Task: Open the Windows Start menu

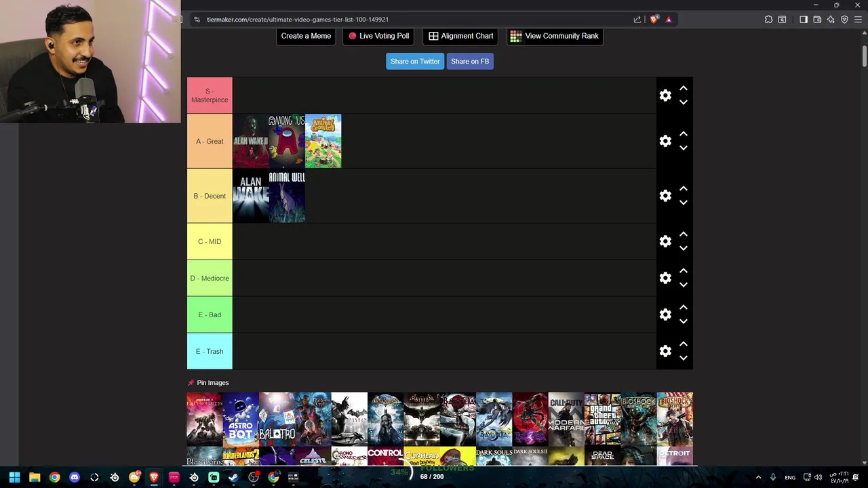Action: pos(14,477)
